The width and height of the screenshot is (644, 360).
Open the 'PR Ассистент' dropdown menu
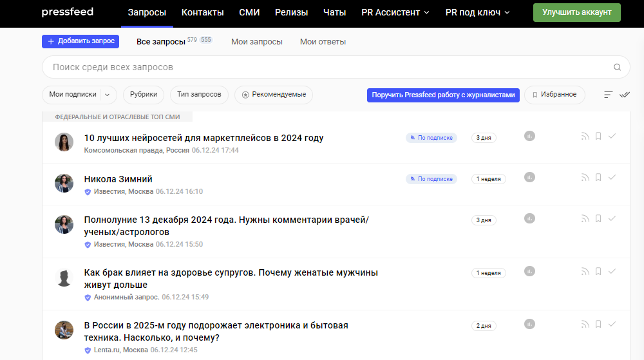point(395,13)
